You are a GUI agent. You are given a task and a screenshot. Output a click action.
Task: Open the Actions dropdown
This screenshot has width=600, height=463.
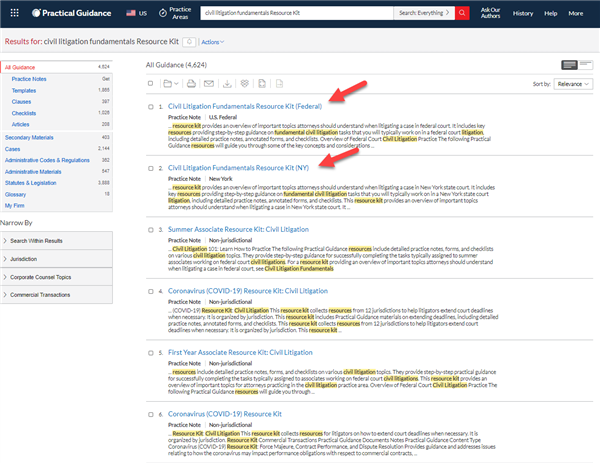coord(212,42)
